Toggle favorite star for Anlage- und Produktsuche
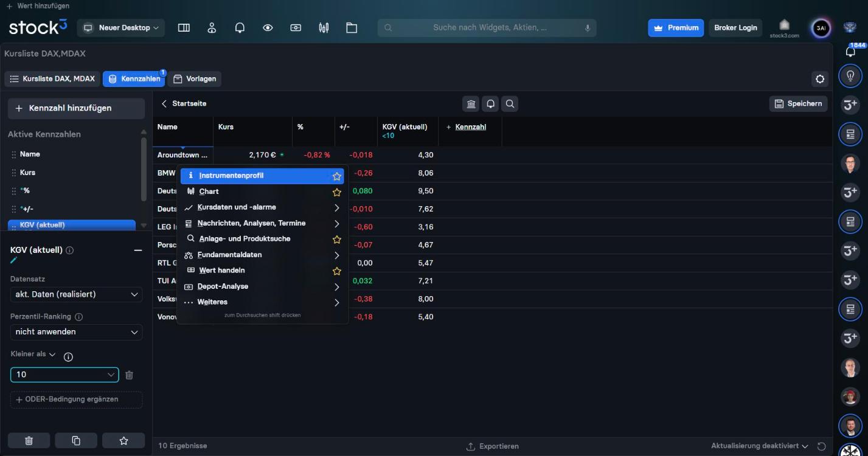The width and height of the screenshot is (868, 456). (x=336, y=240)
